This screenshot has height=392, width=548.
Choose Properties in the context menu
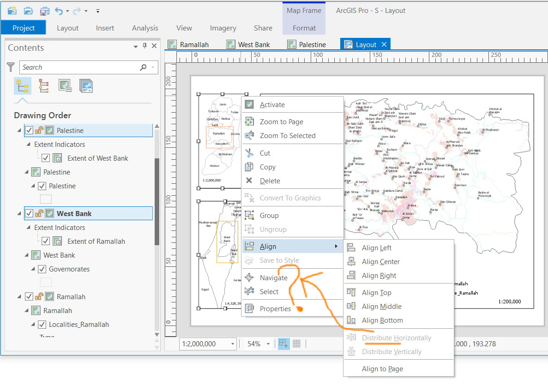point(275,309)
